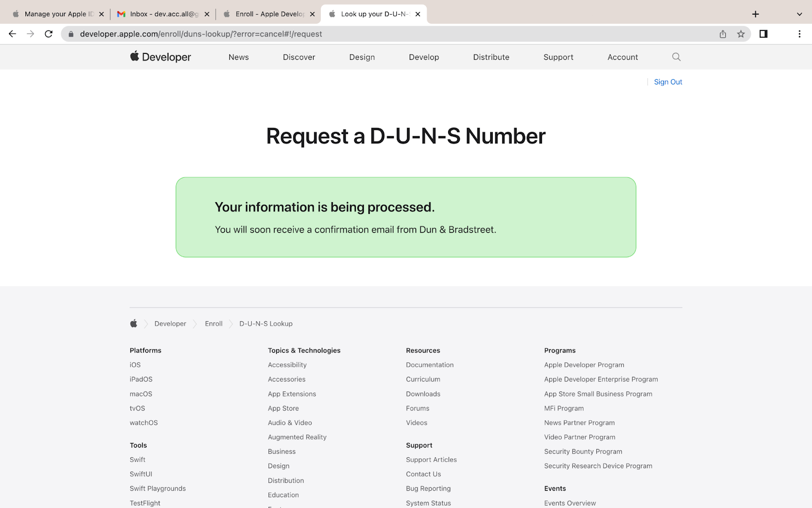The image size is (812, 508).
Task: Close the Gmail Inbox tab
Action: point(207,14)
